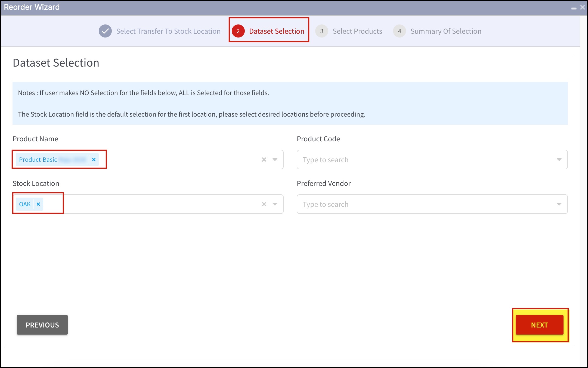This screenshot has width=588, height=368.
Task: Click the step 2 number circle
Action: click(238, 31)
